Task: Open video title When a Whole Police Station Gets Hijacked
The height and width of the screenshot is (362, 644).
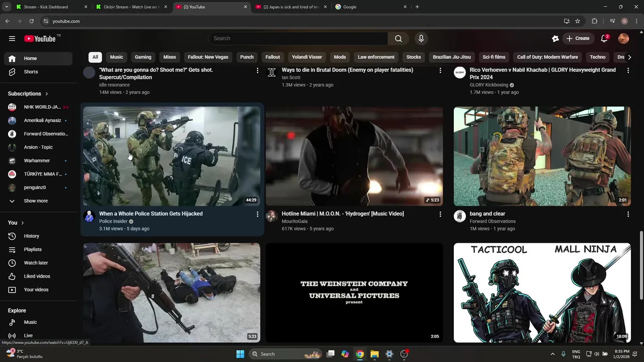Action: pos(151,214)
